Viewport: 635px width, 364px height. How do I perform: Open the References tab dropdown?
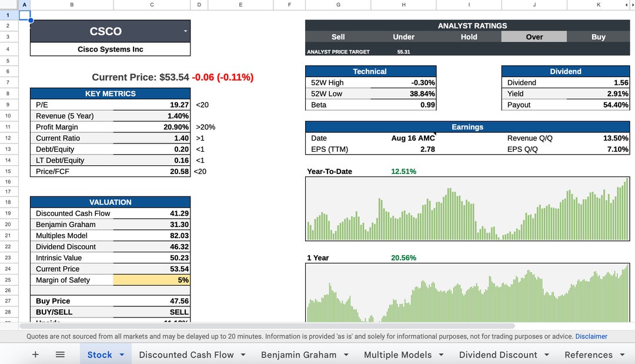pyautogui.click(x=623, y=355)
